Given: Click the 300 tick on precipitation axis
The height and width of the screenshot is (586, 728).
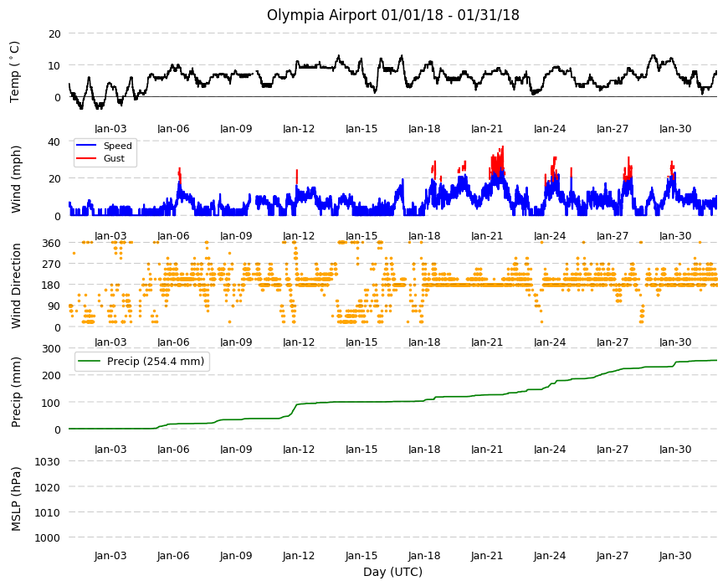Looking at the screenshot, I should 51,349.
